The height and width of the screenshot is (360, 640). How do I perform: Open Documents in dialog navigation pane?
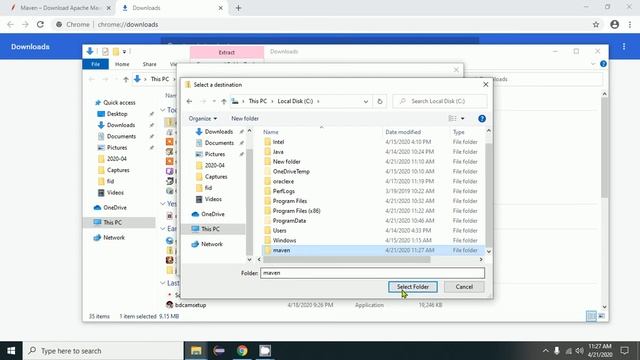(219, 143)
